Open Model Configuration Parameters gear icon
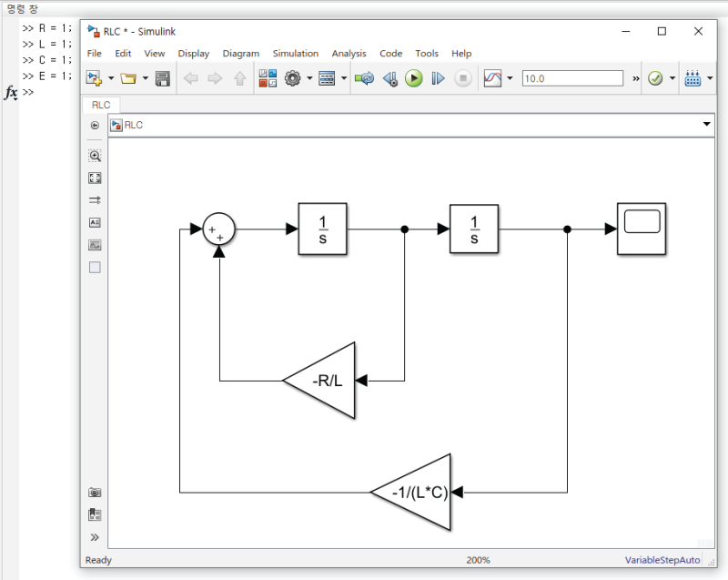The width and height of the screenshot is (728, 580). [293, 77]
